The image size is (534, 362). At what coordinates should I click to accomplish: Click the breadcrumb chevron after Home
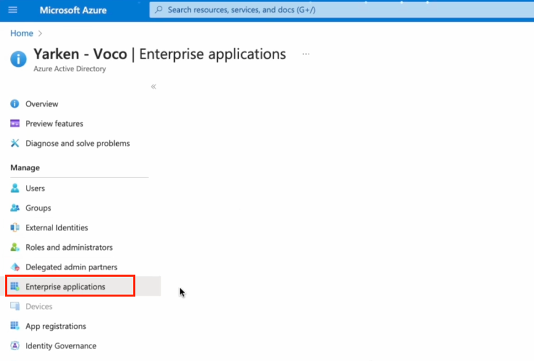(x=40, y=33)
